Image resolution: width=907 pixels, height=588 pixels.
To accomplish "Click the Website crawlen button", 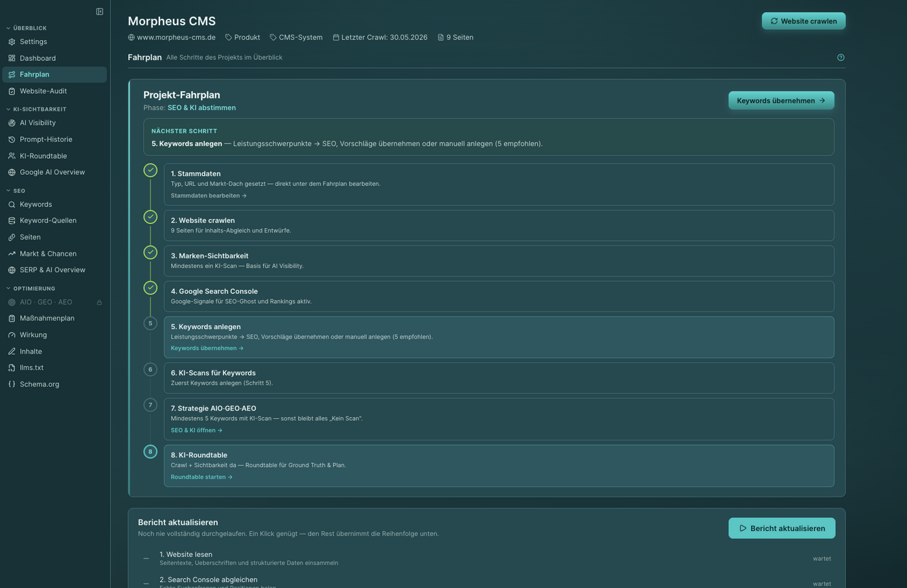I will [803, 21].
